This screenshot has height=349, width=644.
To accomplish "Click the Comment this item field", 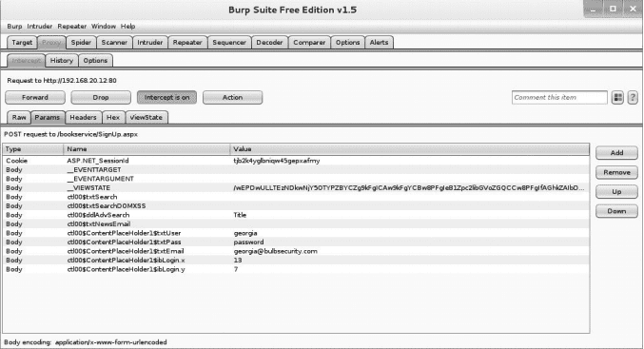I will [559, 97].
